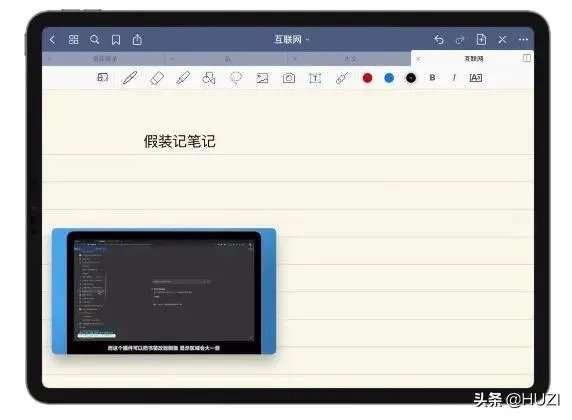Screen dimensions: 572x420
Task: Toggle bold text formatting
Action: point(432,77)
